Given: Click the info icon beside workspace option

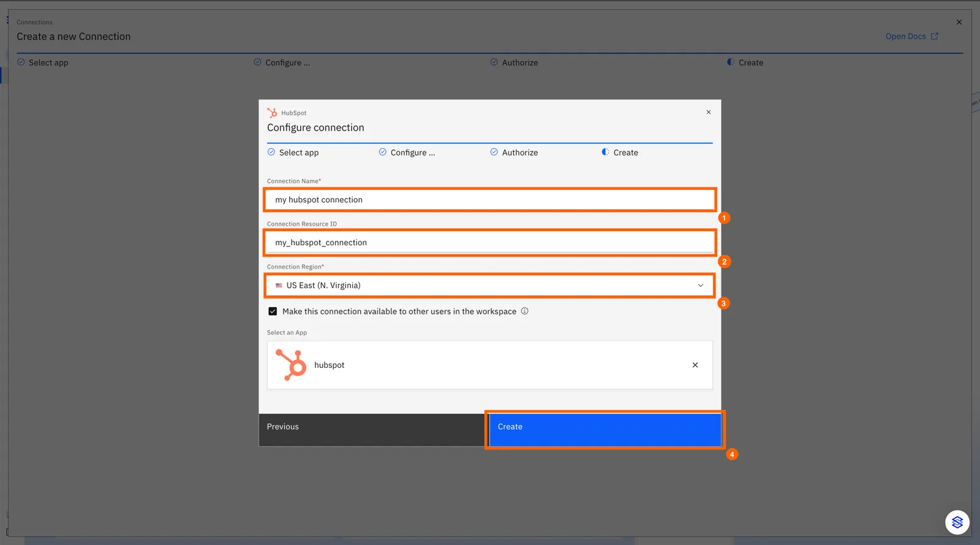Looking at the screenshot, I should coord(525,311).
